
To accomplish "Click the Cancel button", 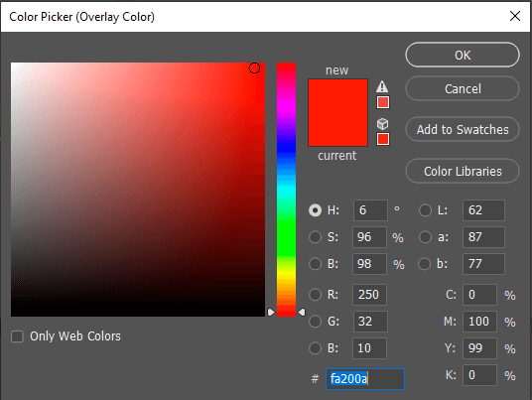I will tap(463, 89).
